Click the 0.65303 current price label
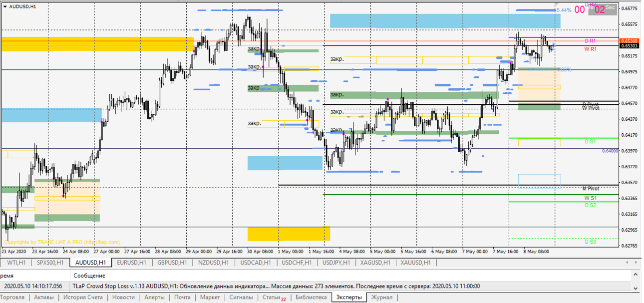This screenshot has width=644, height=303. (629, 46)
